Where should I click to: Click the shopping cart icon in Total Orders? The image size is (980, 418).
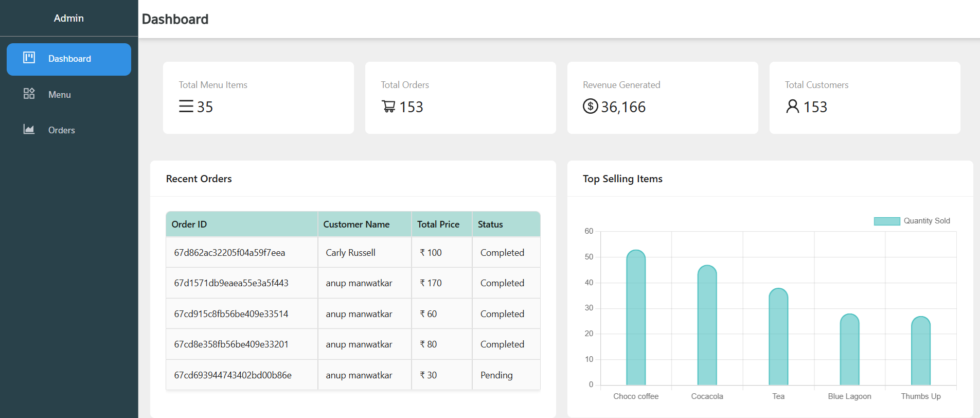(x=388, y=106)
